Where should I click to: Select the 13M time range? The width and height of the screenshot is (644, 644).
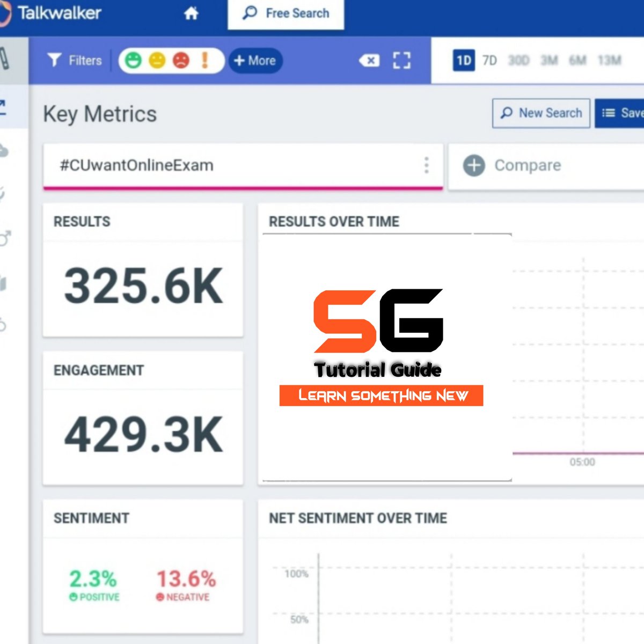[x=609, y=60]
